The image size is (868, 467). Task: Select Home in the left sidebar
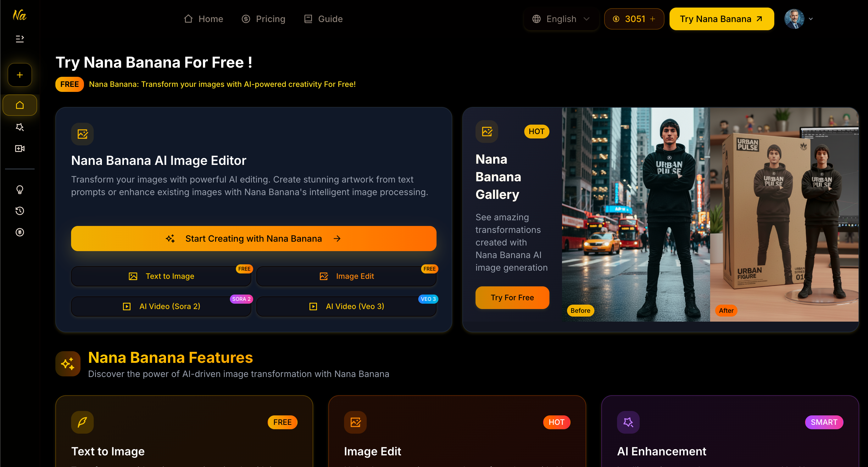pos(19,105)
